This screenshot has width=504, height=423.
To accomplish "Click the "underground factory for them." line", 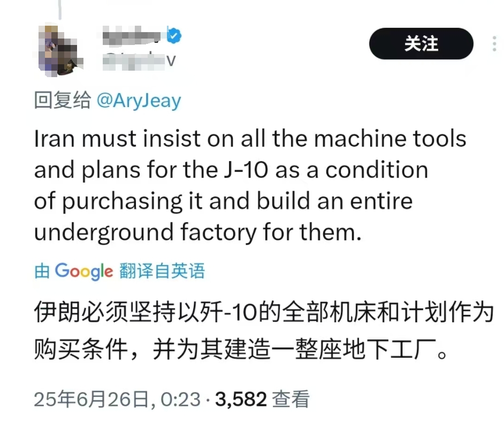I will pyautogui.click(x=198, y=232).
